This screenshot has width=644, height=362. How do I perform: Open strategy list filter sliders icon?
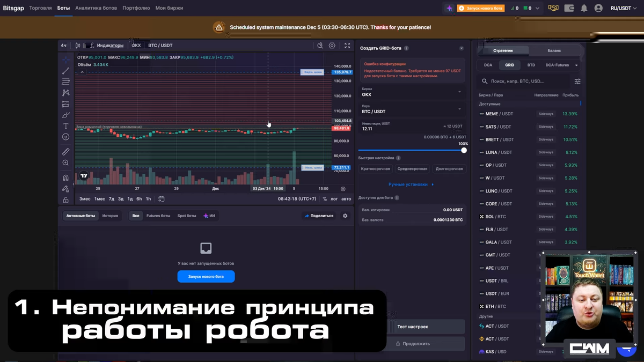(x=577, y=82)
